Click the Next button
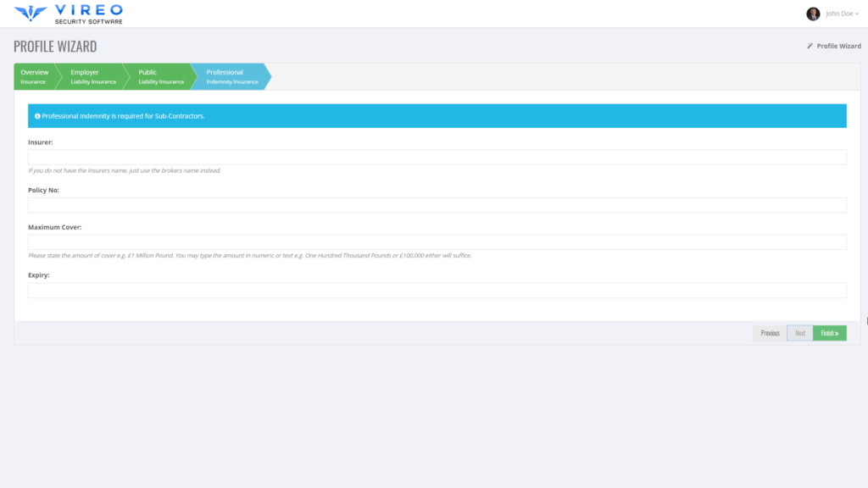Image resolution: width=868 pixels, height=488 pixels. point(800,332)
